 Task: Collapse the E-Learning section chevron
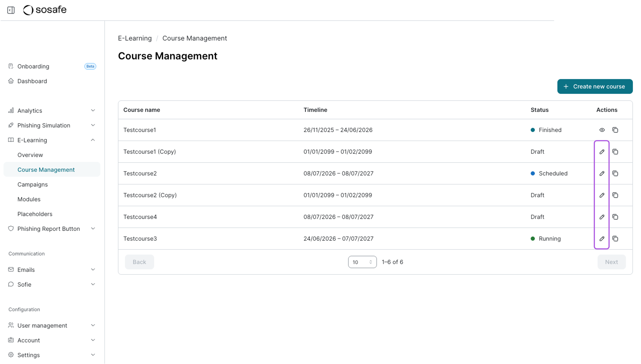(93, 140)
